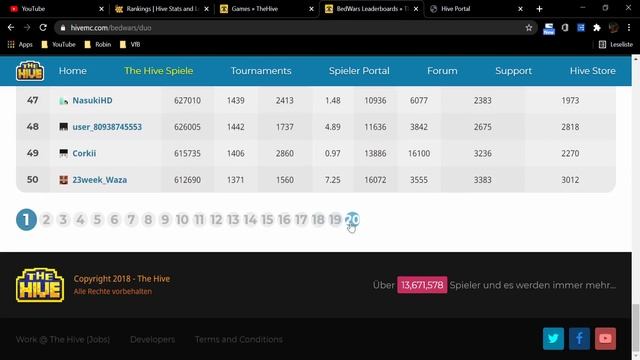Open Forum navigation item
The height and width of the screenshot is (360, 640).
point(442,71)
